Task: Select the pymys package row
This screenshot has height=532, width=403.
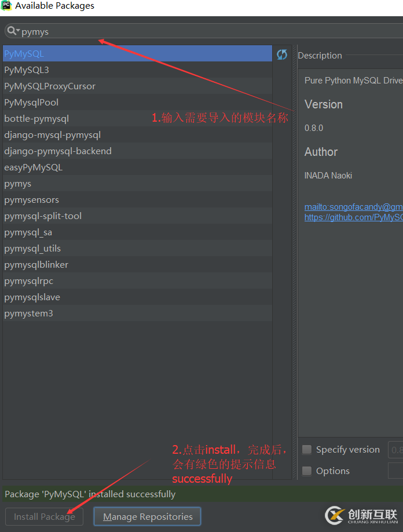Action: tap(137, 184)
